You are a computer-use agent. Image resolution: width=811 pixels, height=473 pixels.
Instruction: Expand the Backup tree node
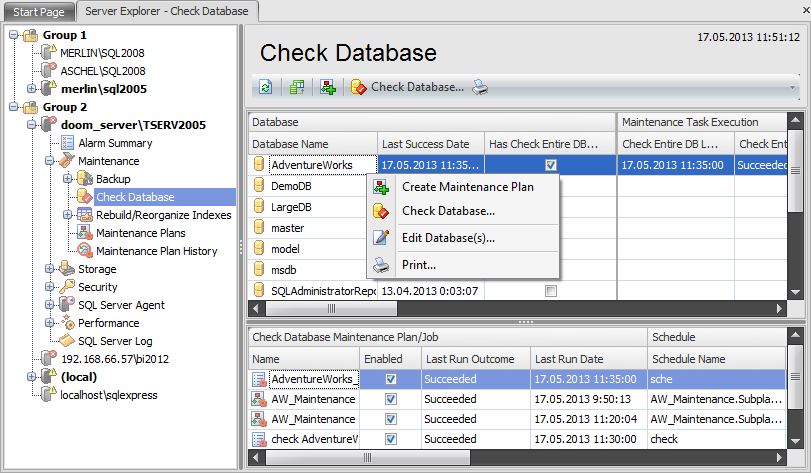67,179
